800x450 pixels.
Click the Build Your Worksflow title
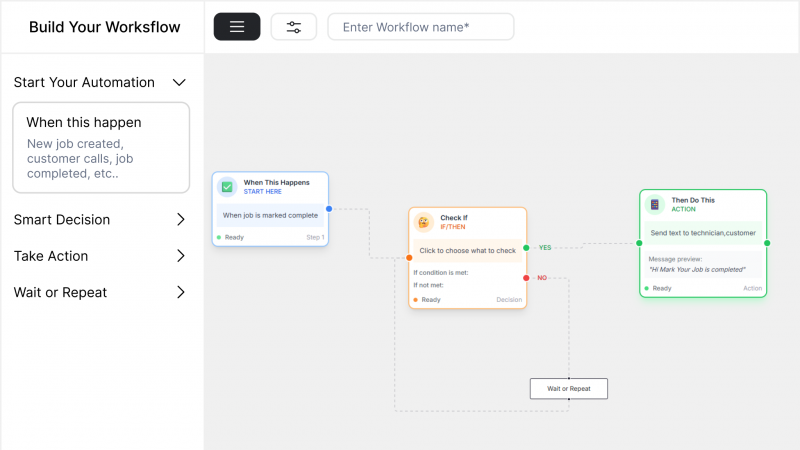(105, 27)
